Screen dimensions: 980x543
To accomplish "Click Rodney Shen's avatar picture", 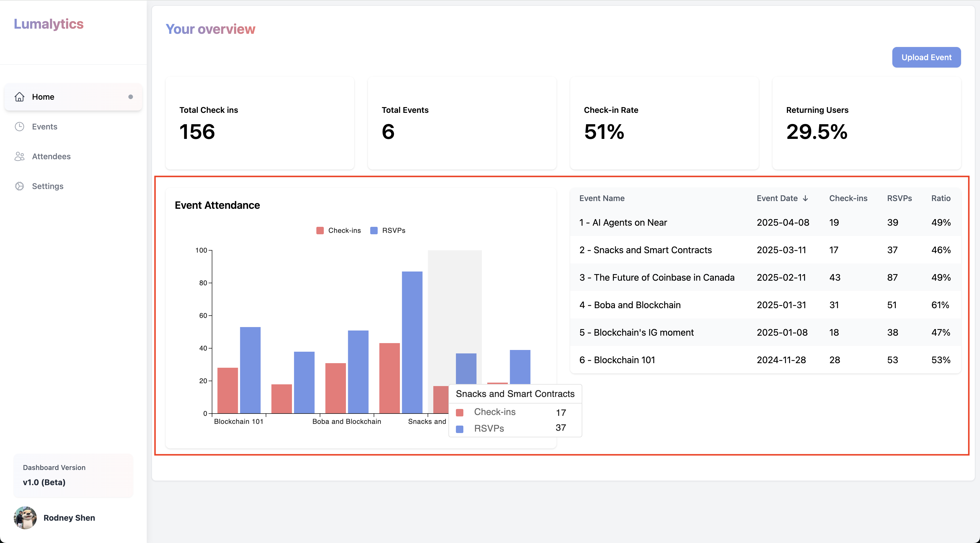I will point(26,518).
